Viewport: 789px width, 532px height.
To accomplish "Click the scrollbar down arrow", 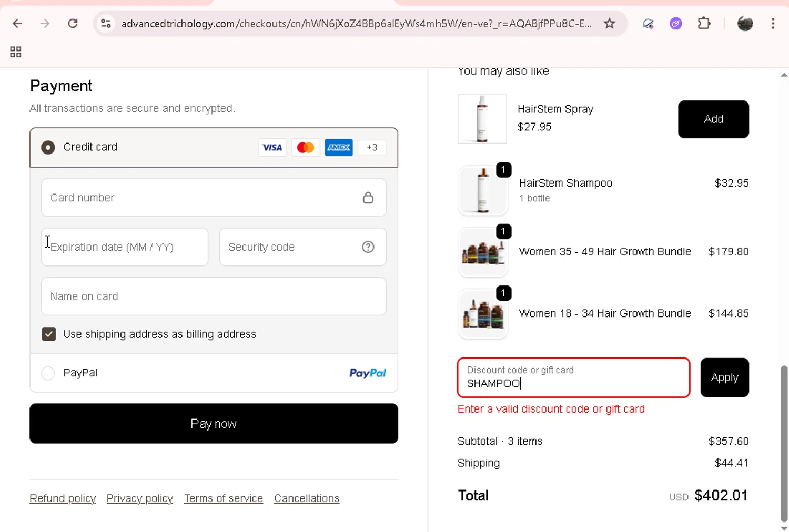I will (784, 528).
